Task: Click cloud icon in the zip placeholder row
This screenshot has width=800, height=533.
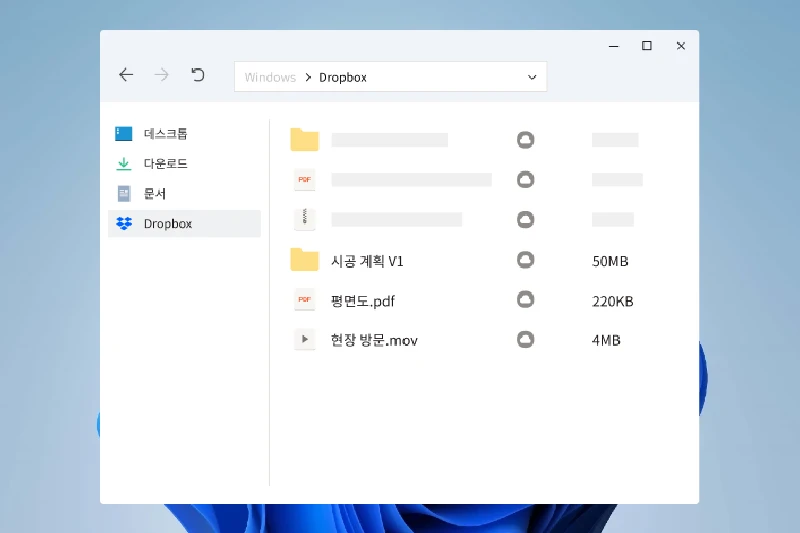Action: pyautogui.click(x=526, y=219)
